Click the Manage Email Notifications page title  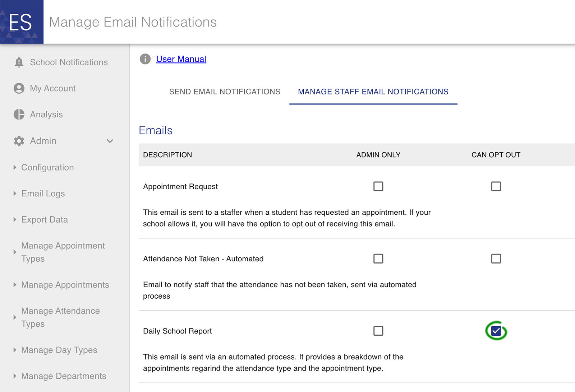pos(133,22)
